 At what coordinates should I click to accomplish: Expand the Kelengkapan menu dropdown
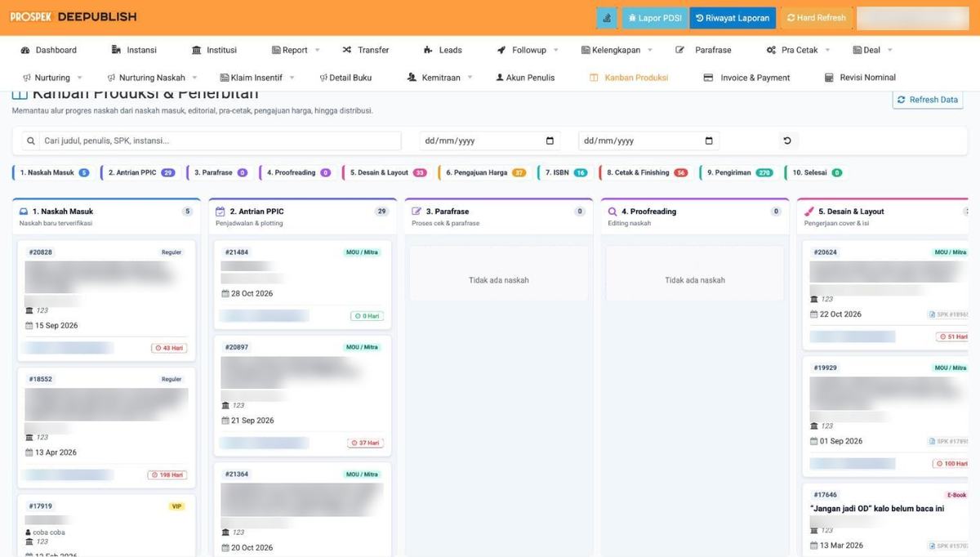click(x=650, y=50)
